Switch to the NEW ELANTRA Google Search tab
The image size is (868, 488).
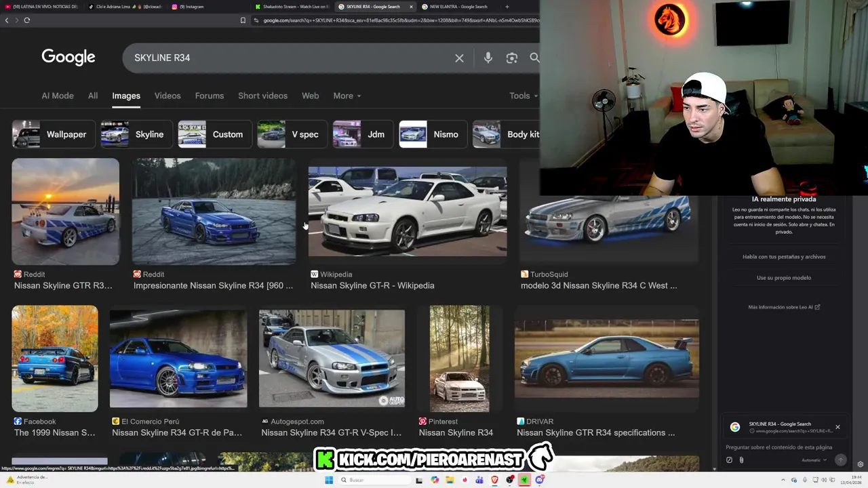click(x=458, y=7)
